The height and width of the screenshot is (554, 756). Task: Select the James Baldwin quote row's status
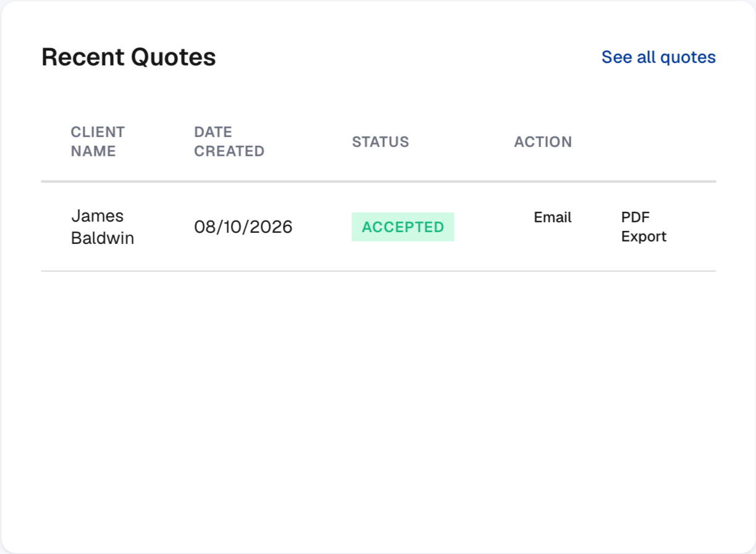coord(403,227)
